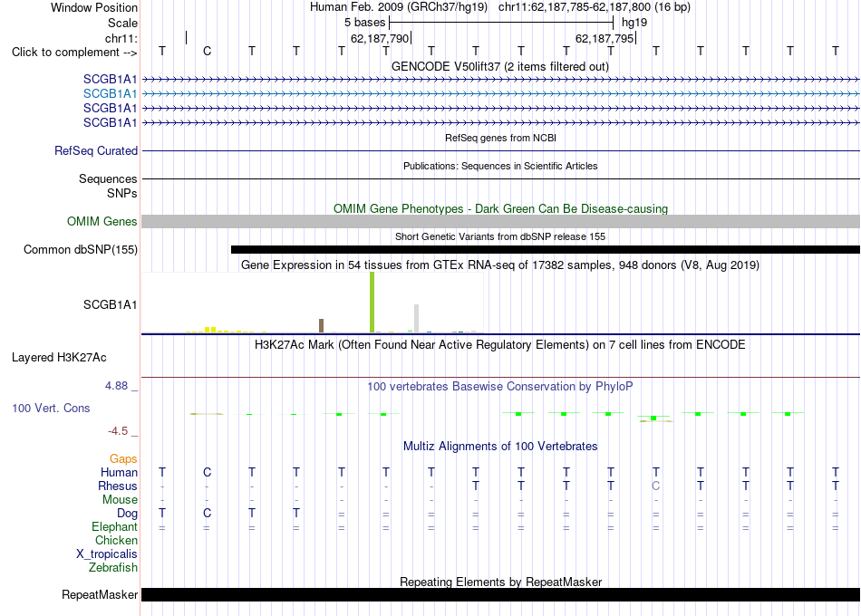Click the OMIM Genes label
The image size is (861, 616).
pyautogui.click(x=102, y=221)
